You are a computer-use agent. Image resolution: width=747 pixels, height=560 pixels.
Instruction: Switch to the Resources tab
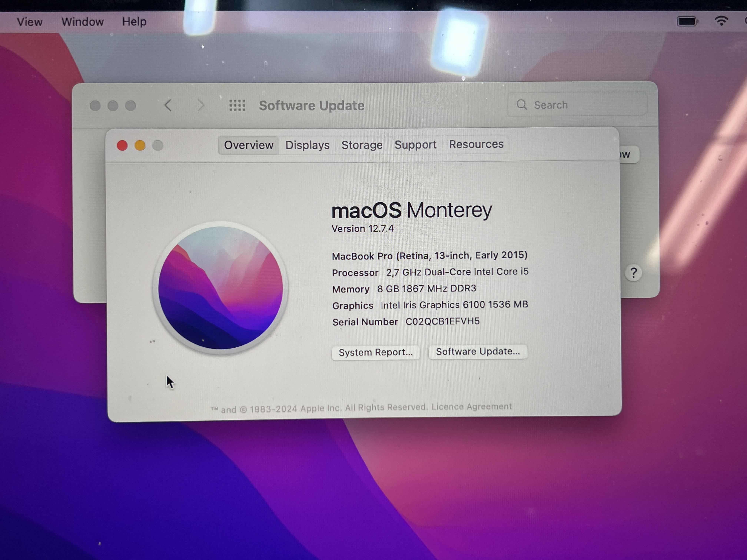click(x=476, y=144)
